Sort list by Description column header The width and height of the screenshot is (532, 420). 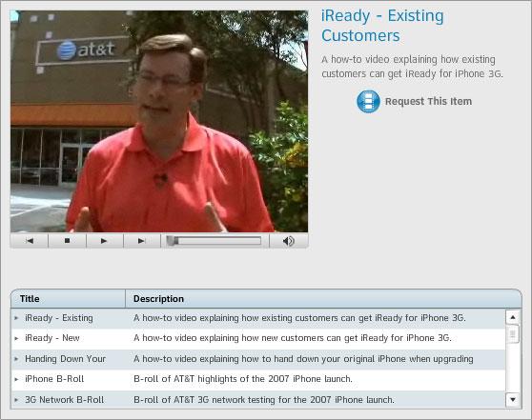[x=323, y=299]
